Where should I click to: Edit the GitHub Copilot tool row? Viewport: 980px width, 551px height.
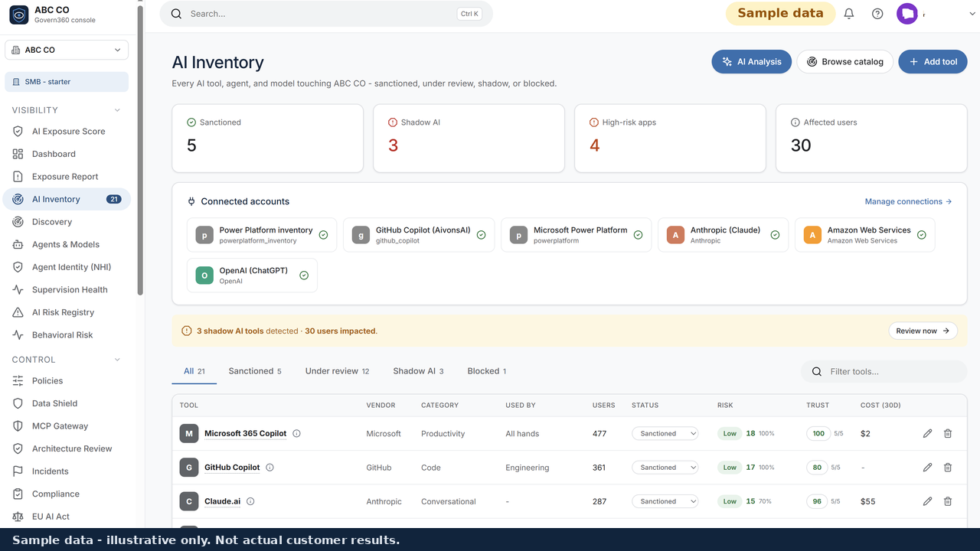point(927,468)
